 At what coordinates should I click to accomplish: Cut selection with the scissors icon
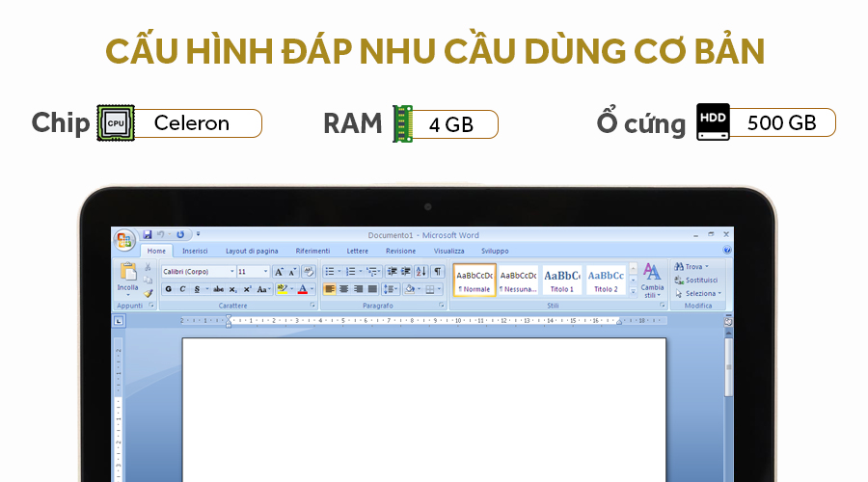(148, 267)
